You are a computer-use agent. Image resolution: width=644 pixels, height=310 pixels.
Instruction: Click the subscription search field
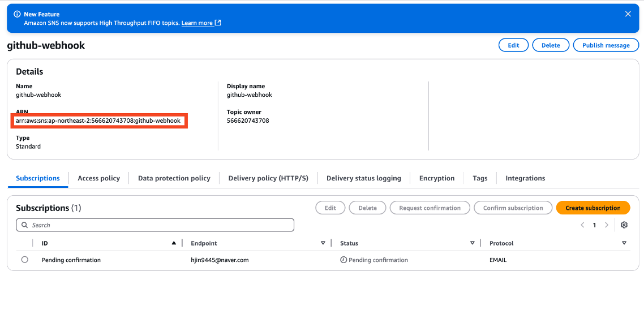(155, 225)
